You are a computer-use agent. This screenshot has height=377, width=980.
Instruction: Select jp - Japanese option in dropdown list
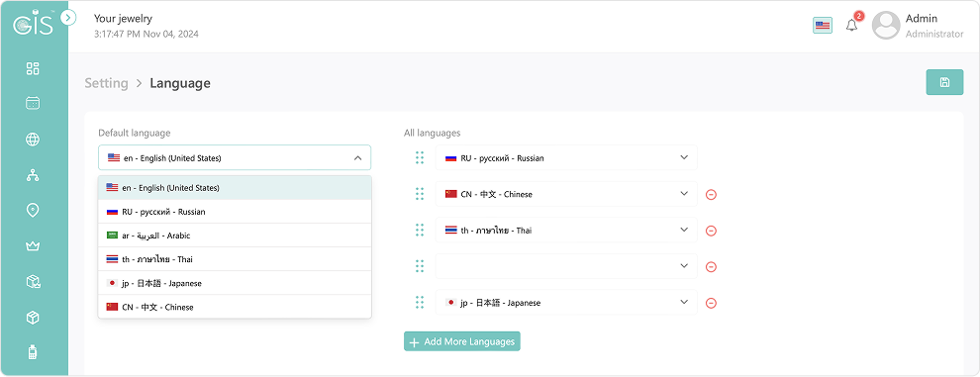pos(235,283)
